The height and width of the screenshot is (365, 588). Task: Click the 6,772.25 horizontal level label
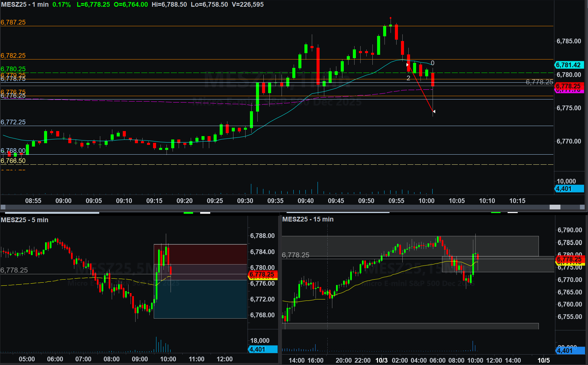pyautogui.click(x=13, y=122)
